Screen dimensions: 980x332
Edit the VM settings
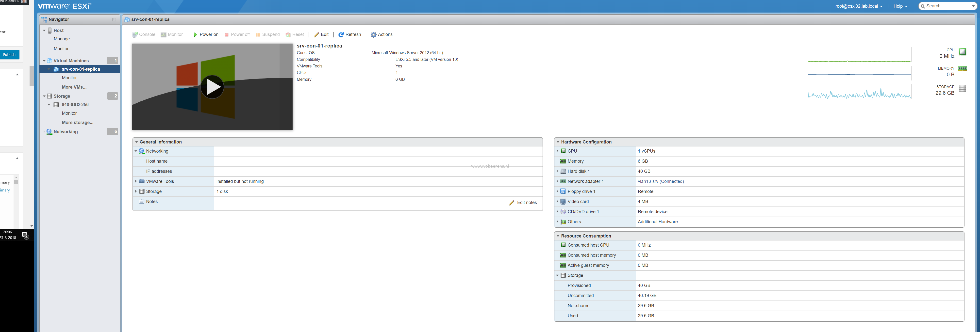point(321,35)
